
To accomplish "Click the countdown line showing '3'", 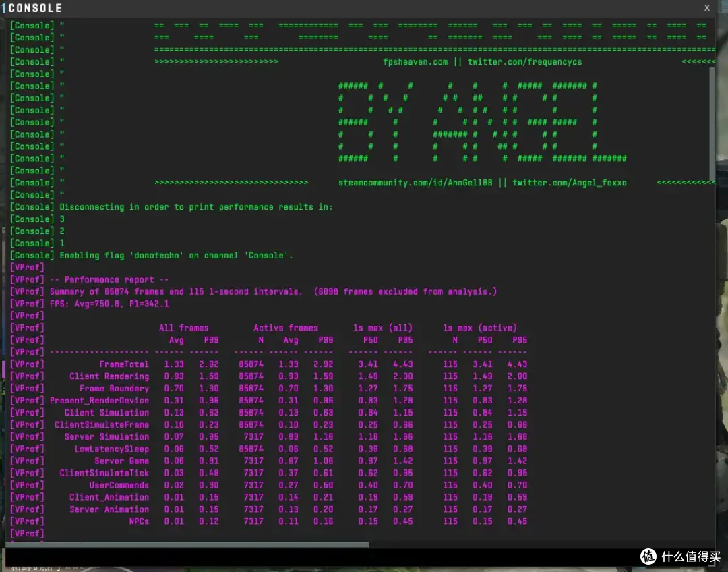I will point(37,219).
